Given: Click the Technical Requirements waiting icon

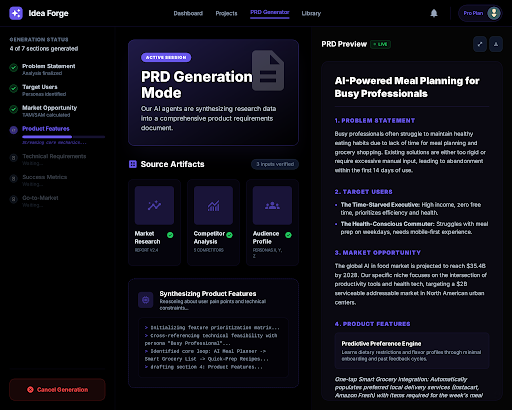Looking at the screenshot, I should click(13, 158).
